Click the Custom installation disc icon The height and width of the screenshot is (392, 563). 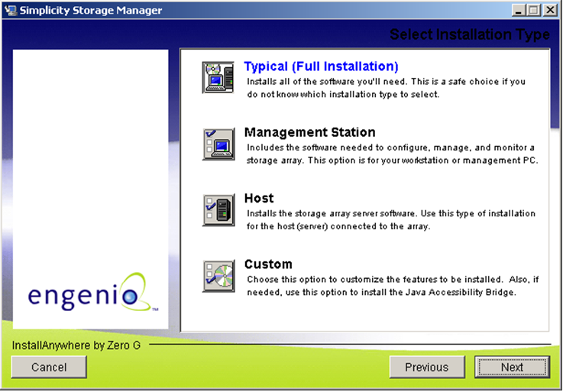(x=218, y=276)
